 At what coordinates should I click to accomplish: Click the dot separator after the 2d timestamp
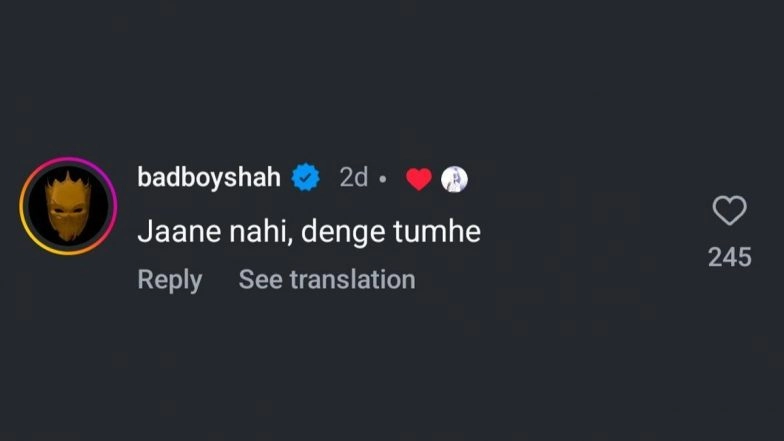tap(383, 180)
